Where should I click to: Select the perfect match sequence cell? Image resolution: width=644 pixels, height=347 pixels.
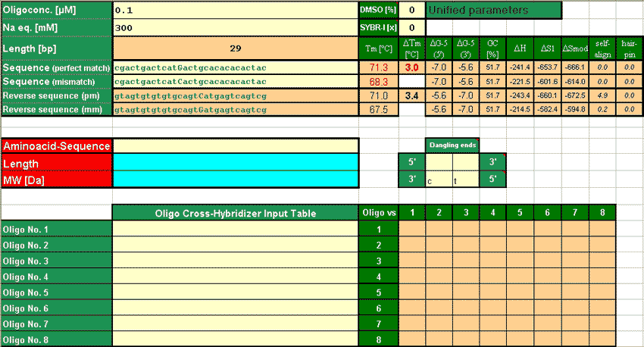tap(235, 68)
